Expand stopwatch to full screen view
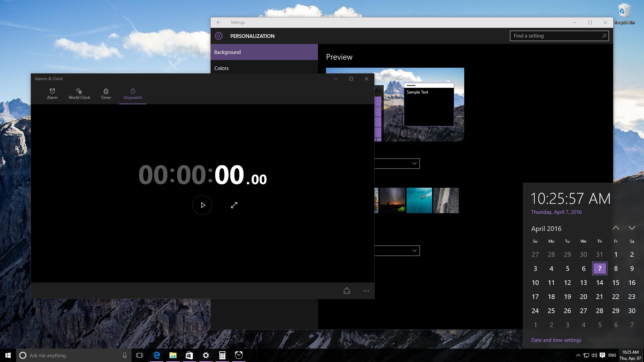The image size is (644, 362). coord(234,205)
